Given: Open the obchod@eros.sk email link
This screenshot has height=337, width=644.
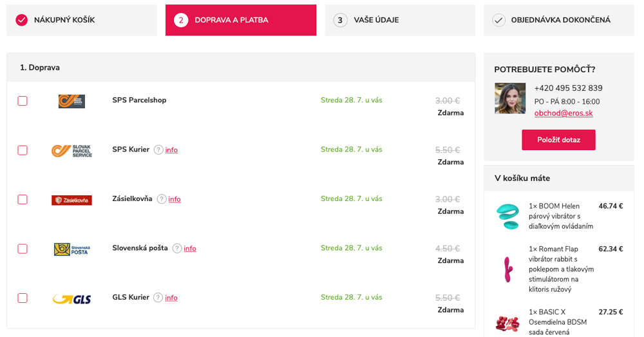Looking at the screenshot, I should [x=563, y=113].
